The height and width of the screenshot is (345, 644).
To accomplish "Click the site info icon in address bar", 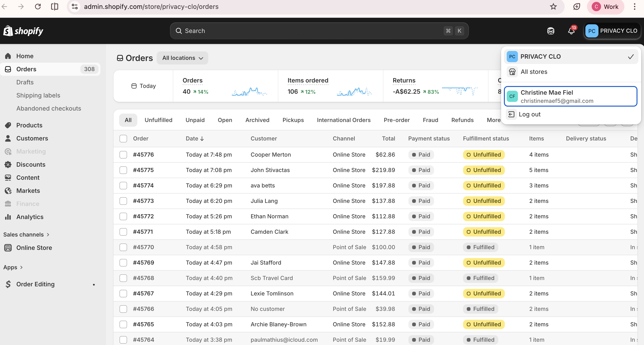I will point(75,7).
